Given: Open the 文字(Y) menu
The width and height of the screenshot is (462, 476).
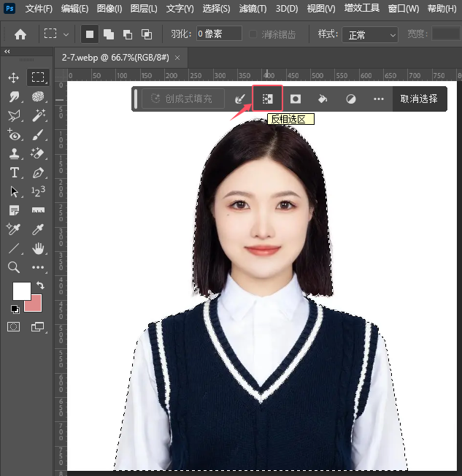Looking at the screenshot, I should click(x=180, y=9).
